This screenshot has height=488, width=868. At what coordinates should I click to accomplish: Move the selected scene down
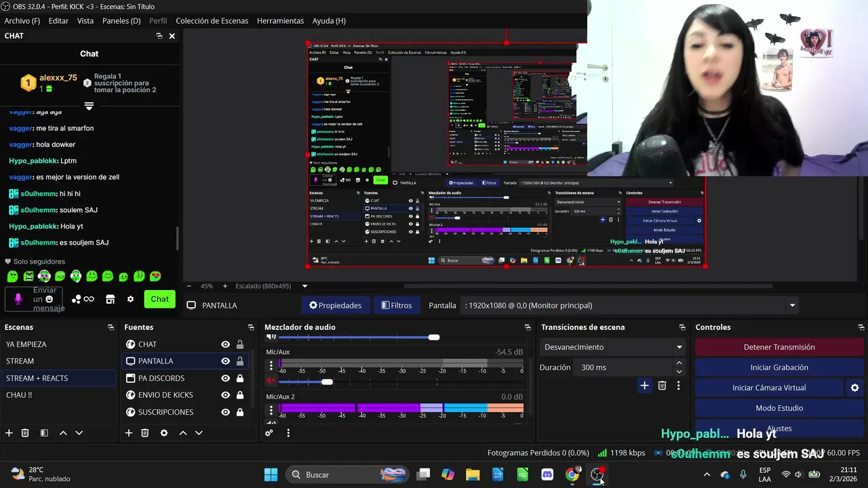pyautogui.click(x=79, y=433)
